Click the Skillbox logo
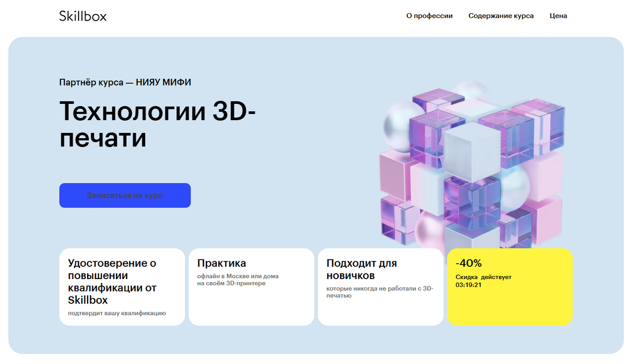Screen dimensions: 633x364 83,16
